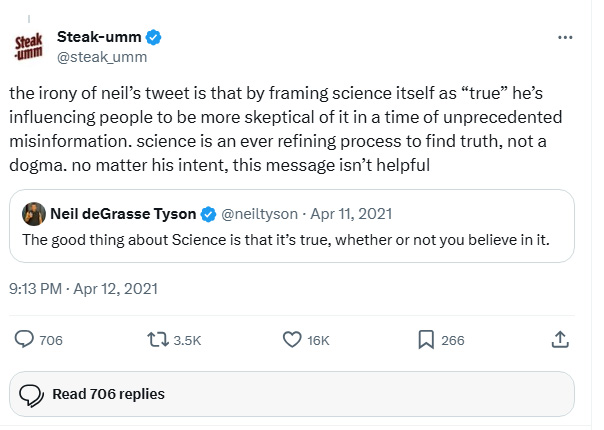The height and width of the screenshot is (430, 604).
Task: Click the reply speech bubble icon
Action: click(x=24, y=340)
